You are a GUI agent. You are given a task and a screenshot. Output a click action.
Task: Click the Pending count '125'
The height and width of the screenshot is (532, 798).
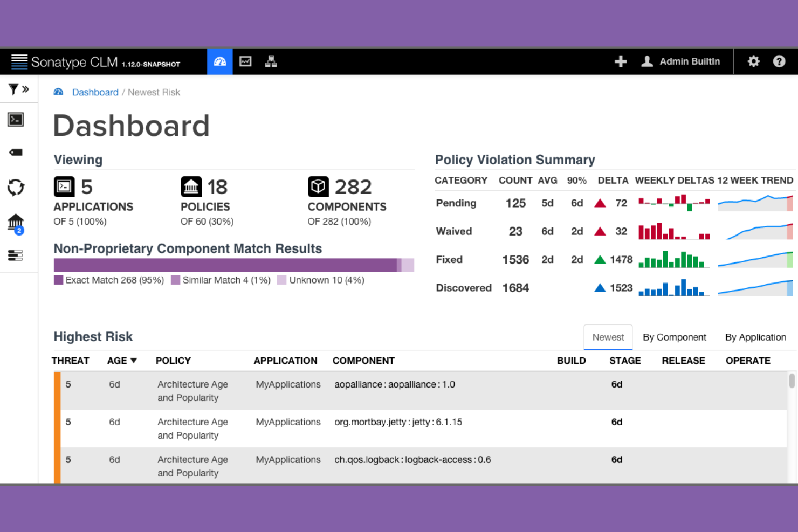point(515,203)
